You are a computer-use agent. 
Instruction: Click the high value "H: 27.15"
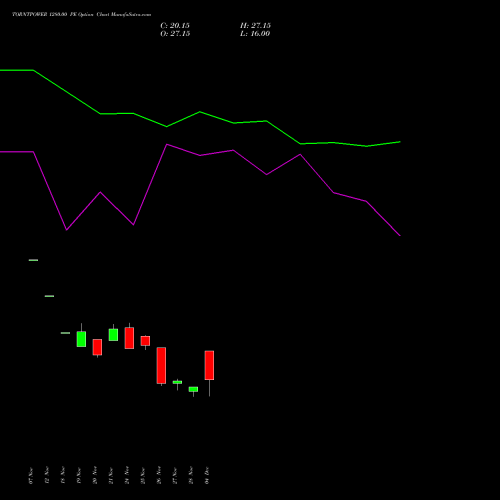pyautogui.click(x=255, y=26)
